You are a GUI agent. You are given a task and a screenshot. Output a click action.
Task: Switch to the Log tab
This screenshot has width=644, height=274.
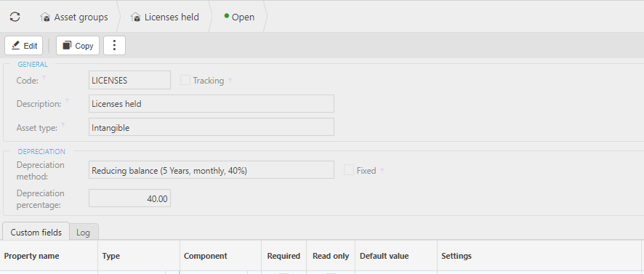pyautogui.click(x=84, y=232)
